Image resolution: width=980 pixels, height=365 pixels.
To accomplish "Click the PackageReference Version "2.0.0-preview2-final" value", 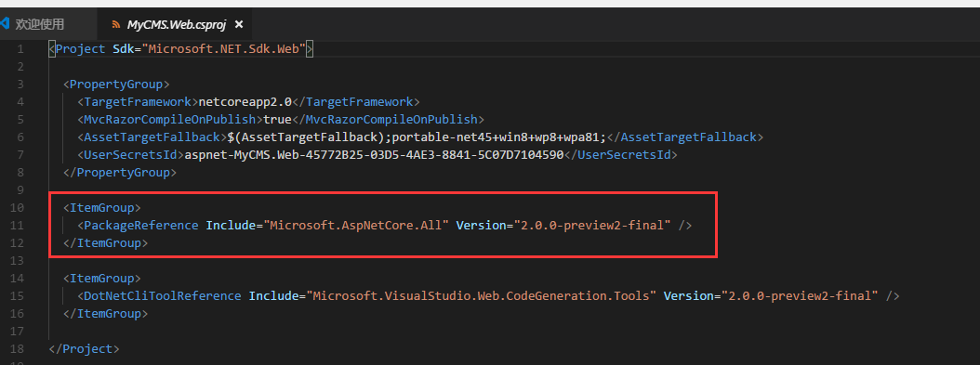I will coord(592,226).
